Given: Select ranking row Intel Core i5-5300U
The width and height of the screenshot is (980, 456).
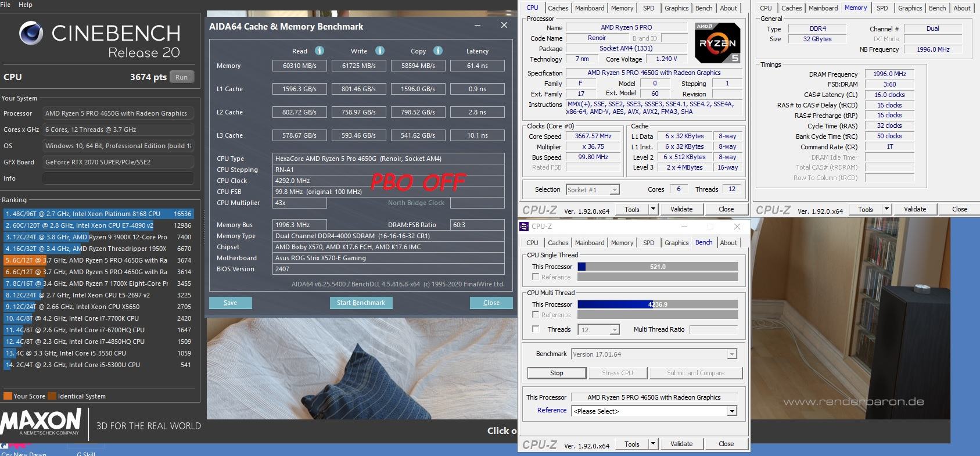Looking at the screenshot, I should (x=98, y=365).
